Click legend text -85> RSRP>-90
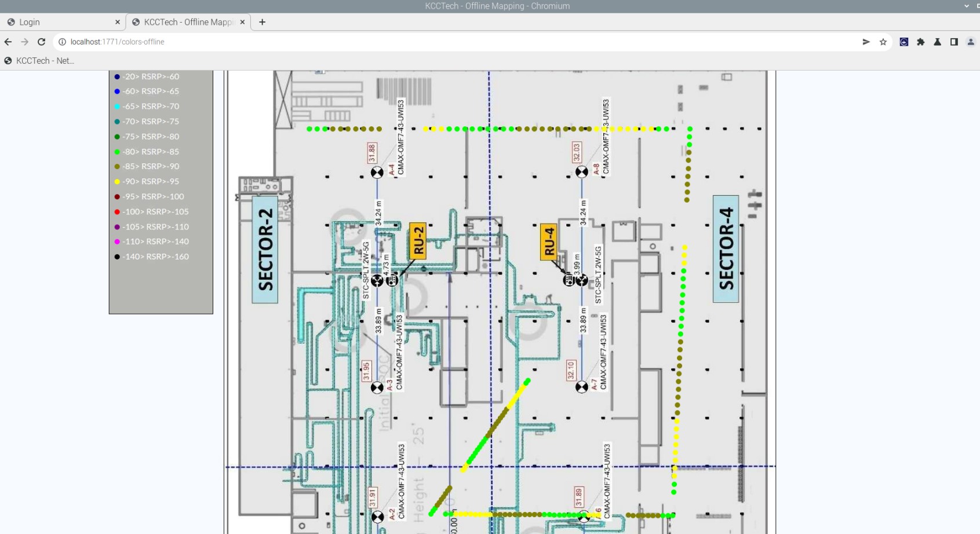980x534 pixels. 151,166
